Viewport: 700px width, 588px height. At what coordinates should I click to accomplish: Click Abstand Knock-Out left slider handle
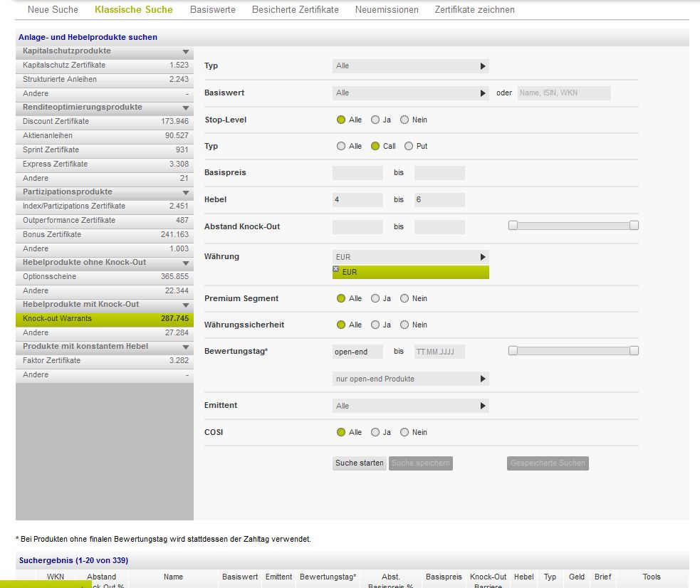(513, 225)
